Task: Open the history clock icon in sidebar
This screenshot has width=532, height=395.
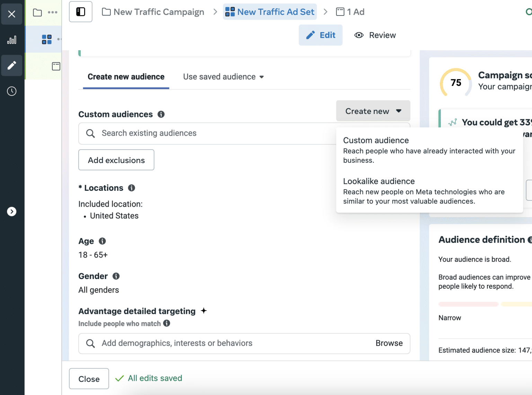Action: (11, 91)
